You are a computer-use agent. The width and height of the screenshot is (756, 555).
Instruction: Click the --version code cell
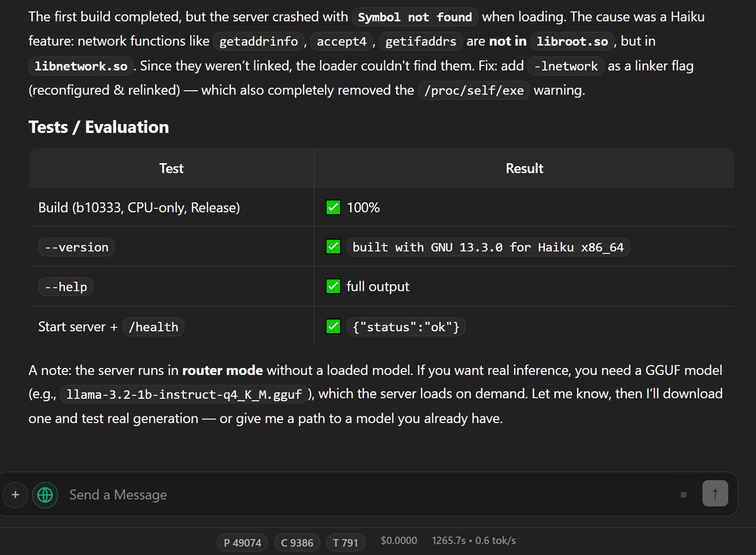tap(76, 247)
